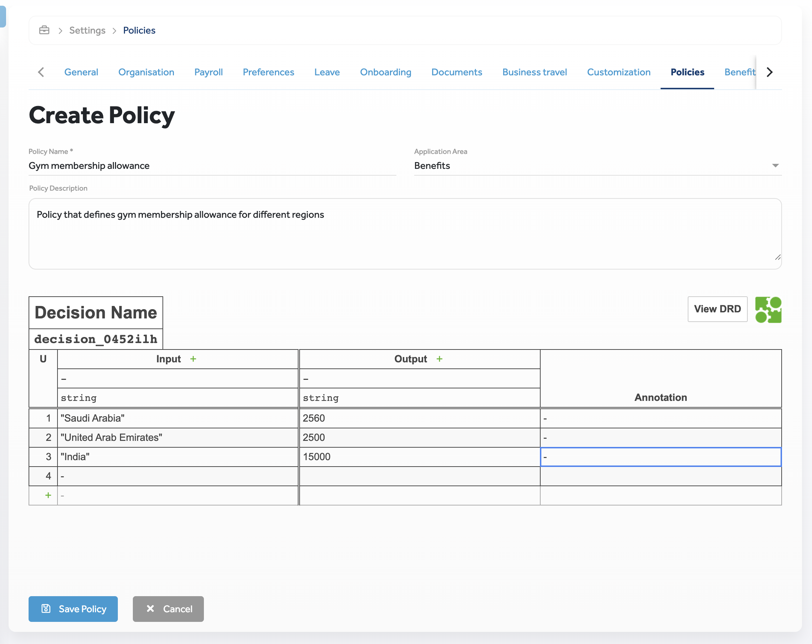Click the row 4 output cell

pos(420,476)
